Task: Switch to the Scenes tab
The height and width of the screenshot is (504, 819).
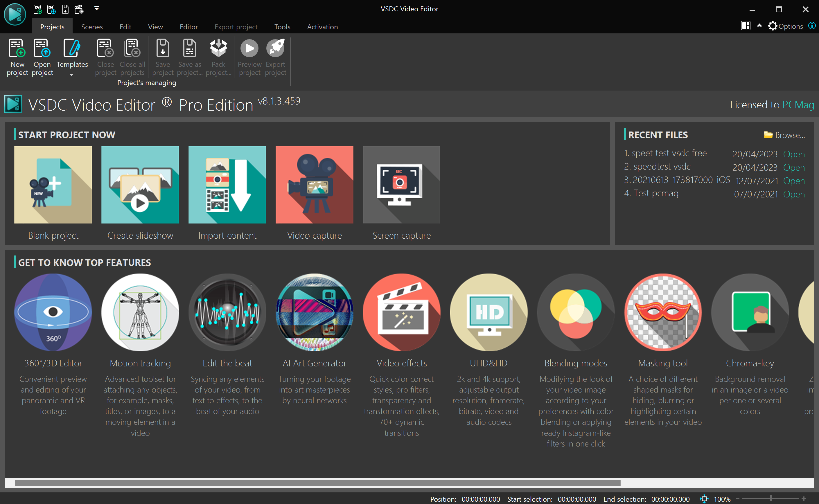Action: pyautogui.click(x=92, y=27)
